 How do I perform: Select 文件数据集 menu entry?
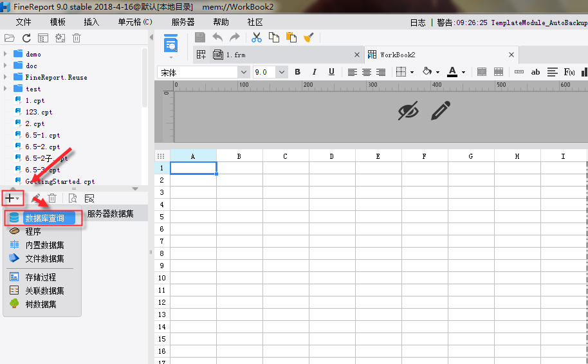click(42, 259)
